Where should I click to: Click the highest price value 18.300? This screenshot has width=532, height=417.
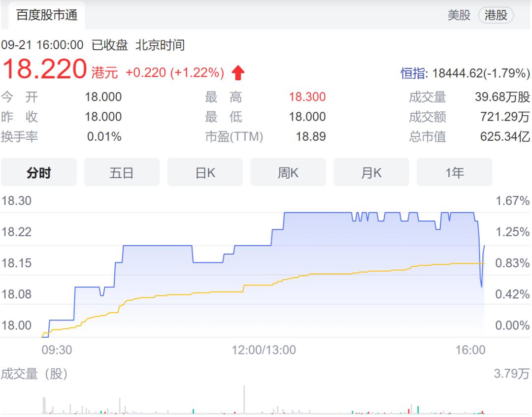[x=308, y=97]
